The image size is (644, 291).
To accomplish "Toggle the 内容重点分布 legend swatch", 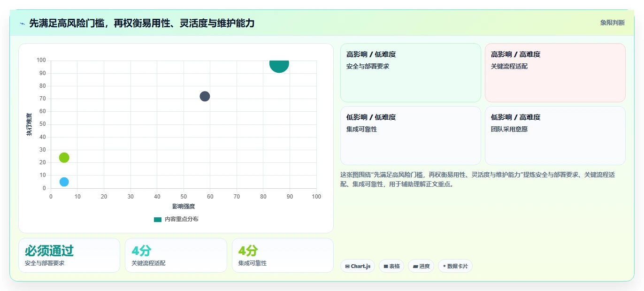I will pyautogui.click(x=158, y=219).
